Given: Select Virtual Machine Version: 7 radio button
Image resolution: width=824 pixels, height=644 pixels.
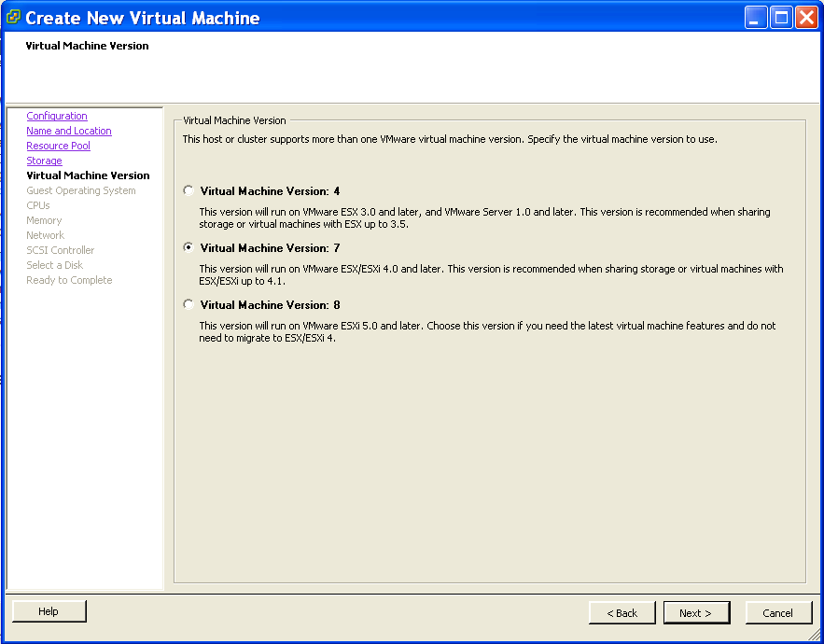Looking at the screenshot, I should tap(189, 247).
